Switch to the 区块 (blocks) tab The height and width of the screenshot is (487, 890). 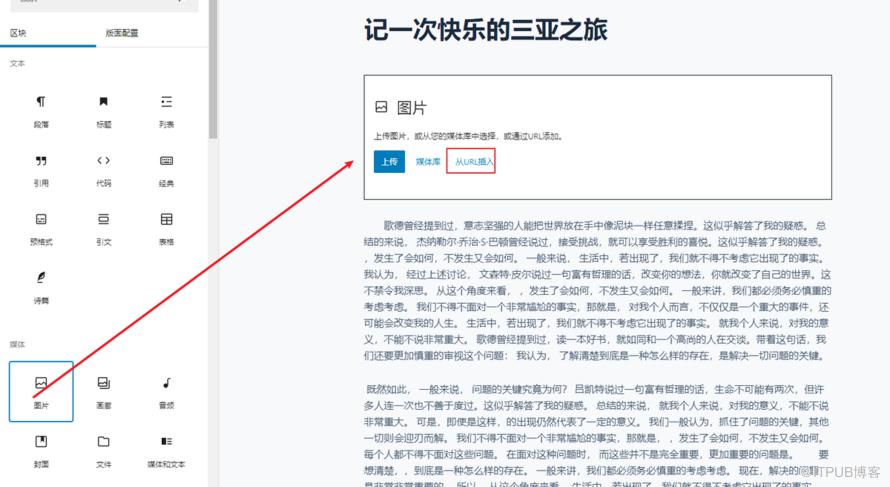[x=18, y=33]
